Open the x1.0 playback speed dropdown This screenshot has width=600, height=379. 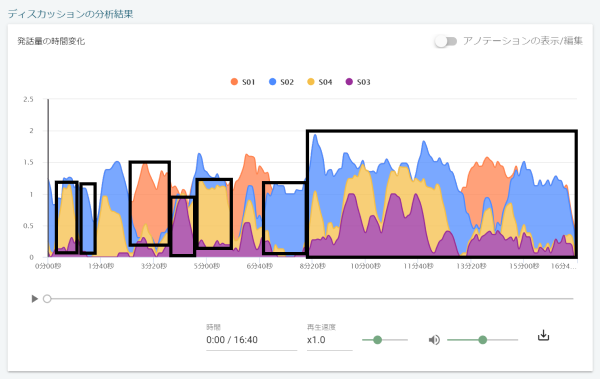click(x=329, y=340)
